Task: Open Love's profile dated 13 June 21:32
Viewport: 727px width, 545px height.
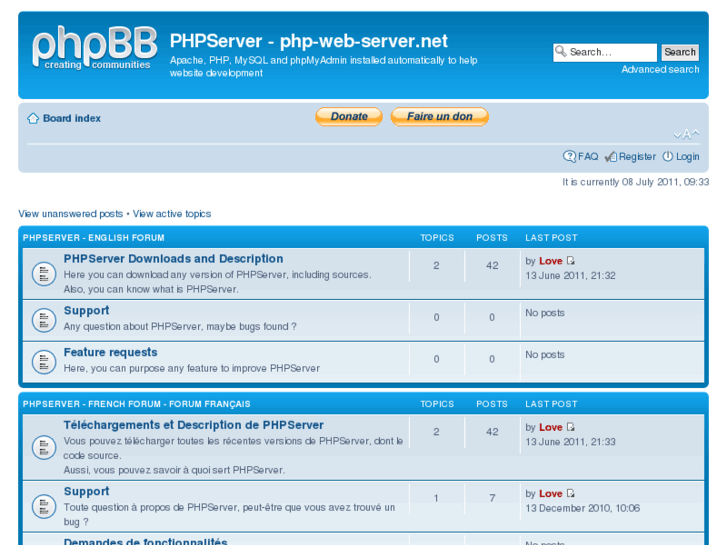Action: (551, 261)
